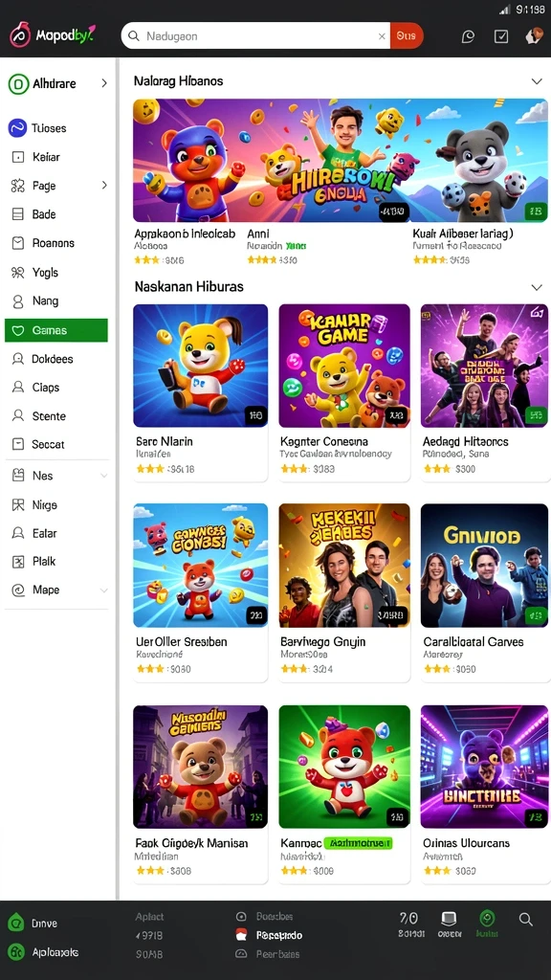Select the Games sidebar menu item
Image resolution: width=551 pixels, height=980 pixels.
point(56,330)
